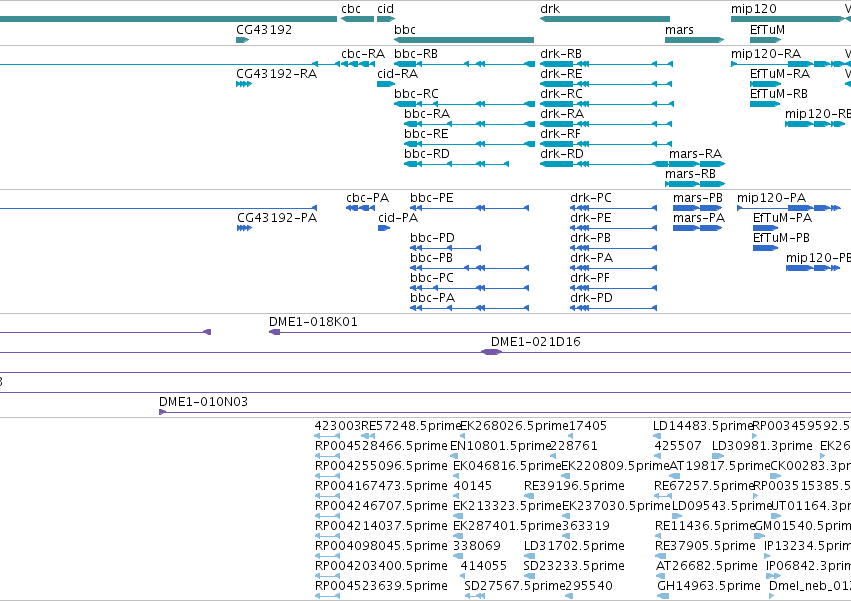Viewport: 851px width, 601px height.
Task: Click protein drk-PF label
Action: tap(589, 279)
